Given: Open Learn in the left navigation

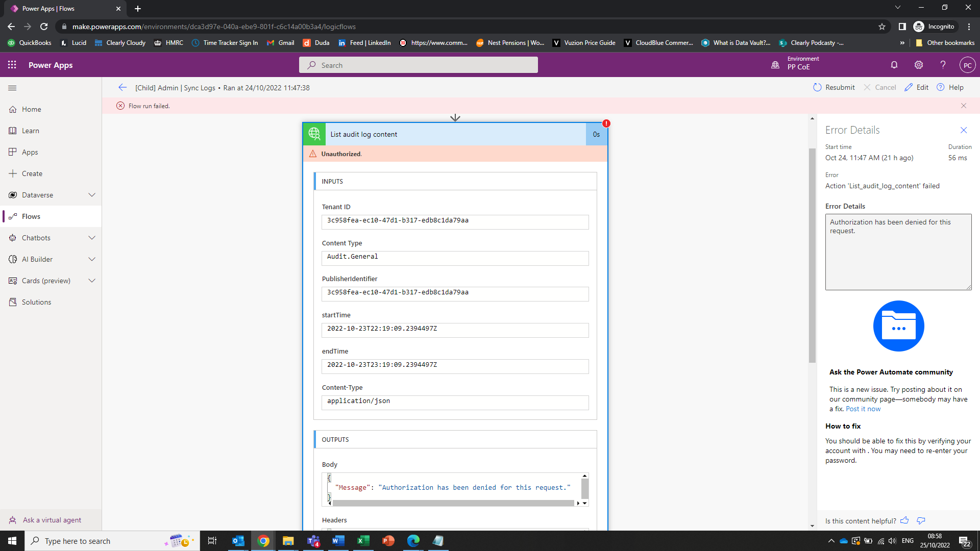Looking at the screenshot, I should 51,131.
